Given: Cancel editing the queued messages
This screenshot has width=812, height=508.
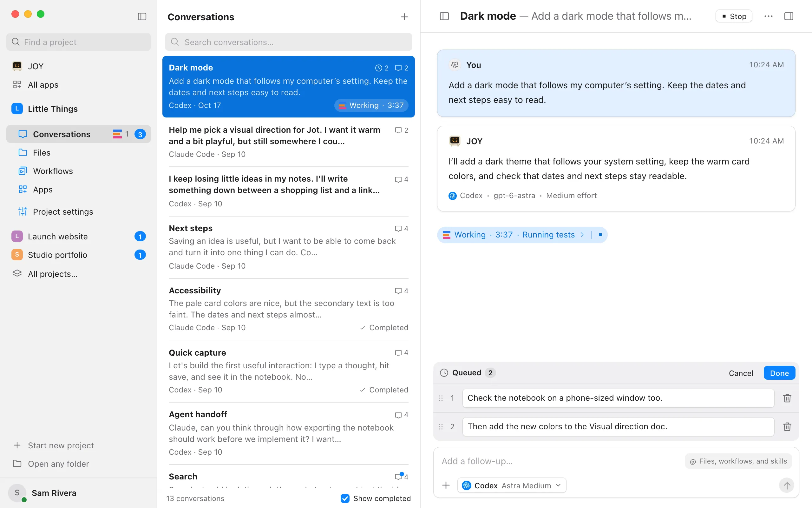Looking at the screenshot, I should click(741, 373).
